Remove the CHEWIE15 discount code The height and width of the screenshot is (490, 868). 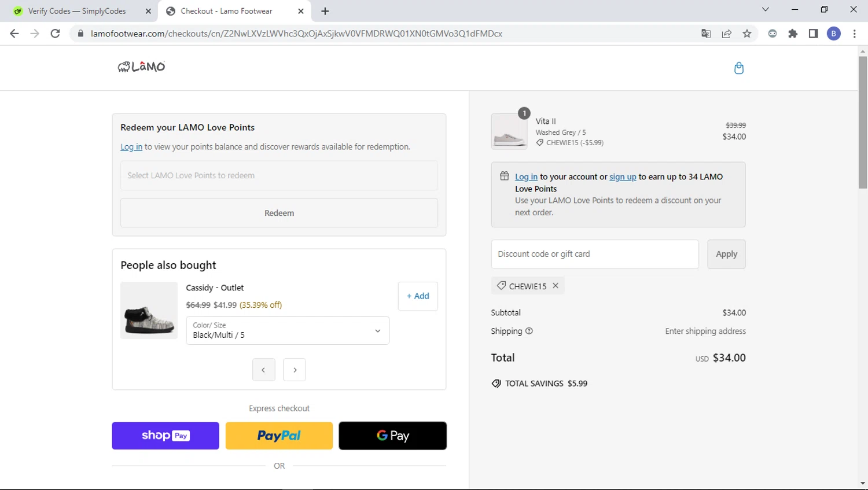(556, 285)
